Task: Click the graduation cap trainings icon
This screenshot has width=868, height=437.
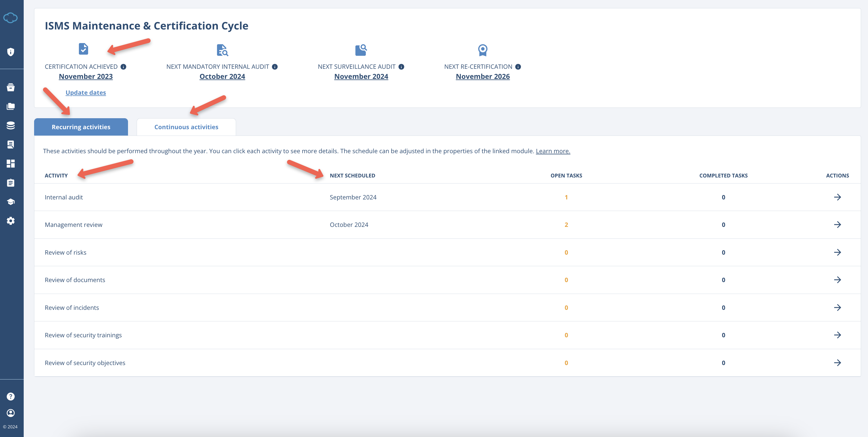Action: [x=11, y=201]
